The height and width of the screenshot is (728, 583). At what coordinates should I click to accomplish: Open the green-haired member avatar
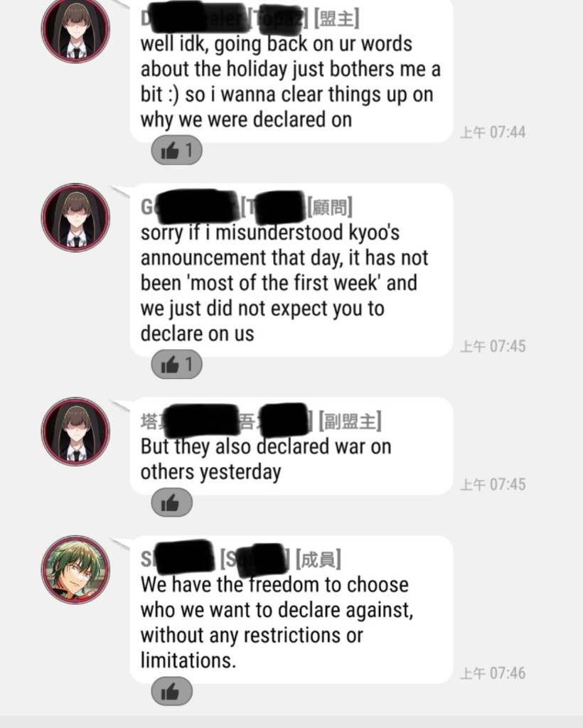coord(75,569)
